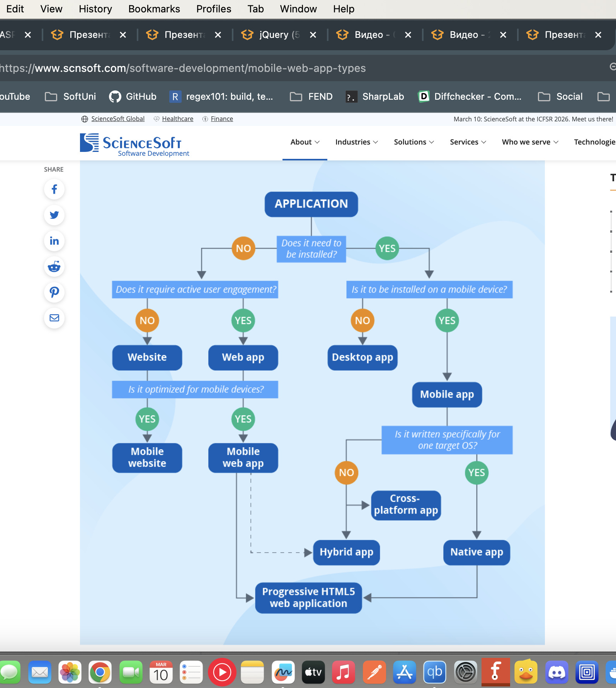
Task: Open the GitHub bookmark
Action: pos(133,97)
